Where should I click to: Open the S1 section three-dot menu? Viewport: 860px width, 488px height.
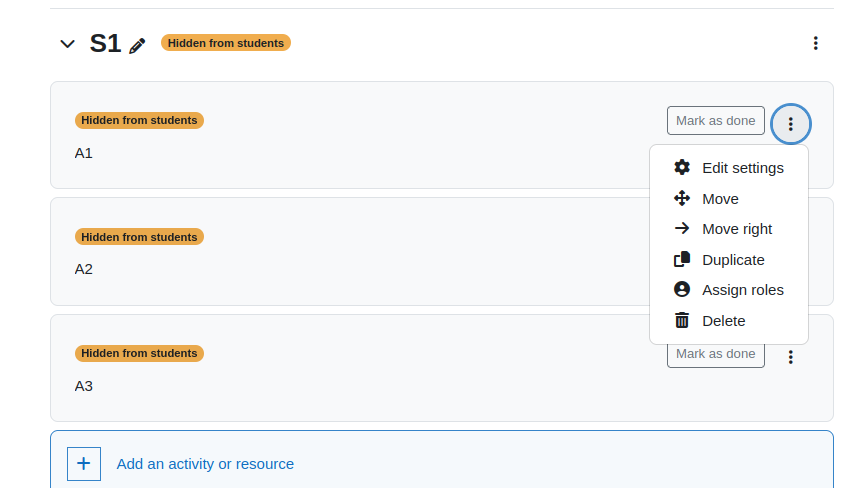(x=816, y=43)
